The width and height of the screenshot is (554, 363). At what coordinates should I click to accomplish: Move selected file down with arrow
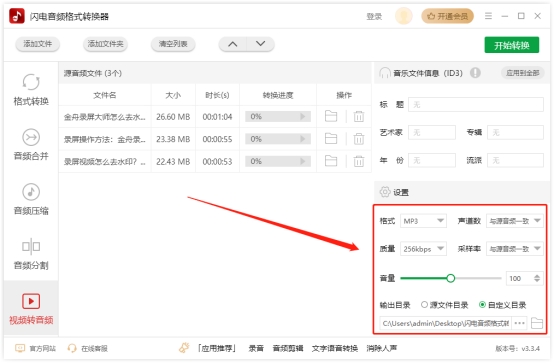[x=260, y=44]
